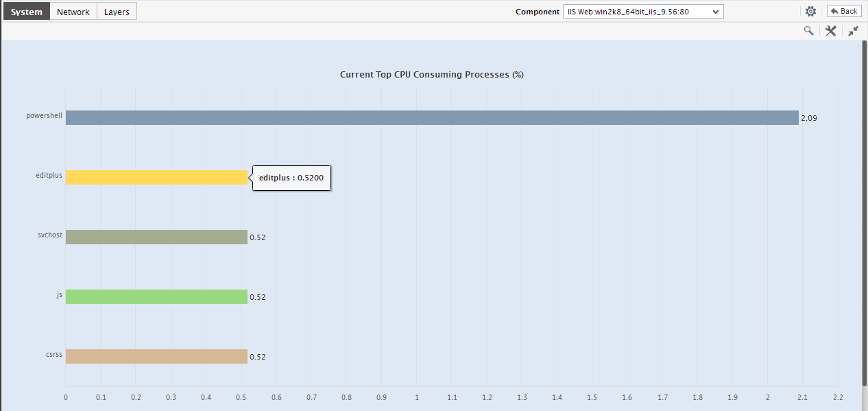Viewport: 868px width, 411px height.
Task: Click the tan csrss bar
Action: click(156, 356)
